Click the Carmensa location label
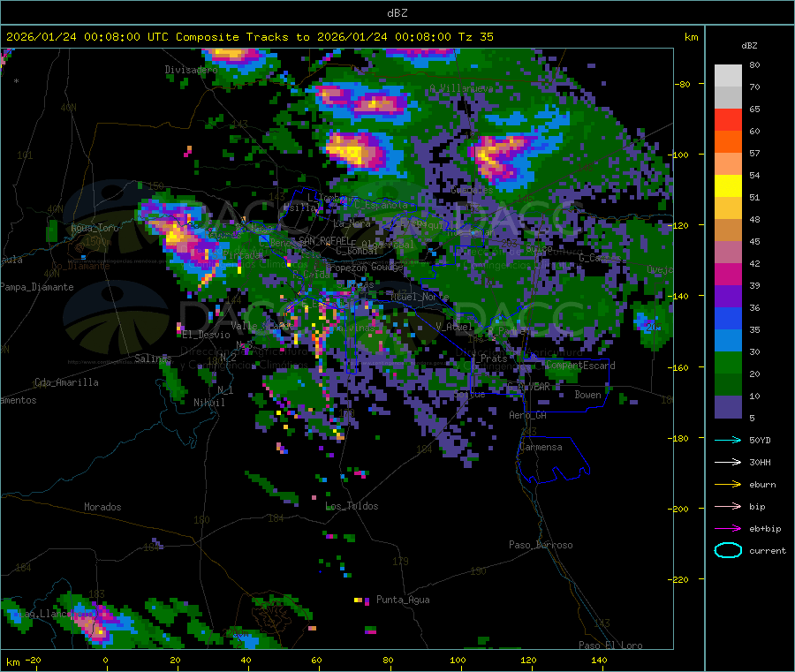This screenshot has height=672, width=795. 541,447
